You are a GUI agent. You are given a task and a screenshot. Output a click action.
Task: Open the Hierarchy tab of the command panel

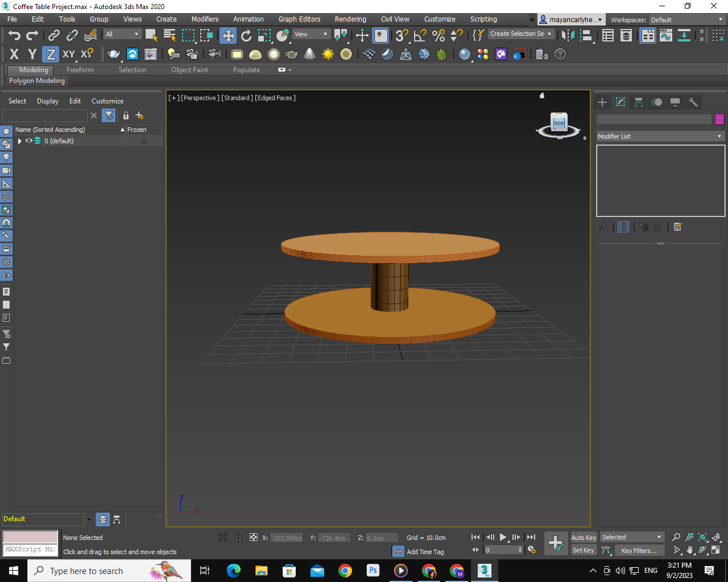click(639, 102)
